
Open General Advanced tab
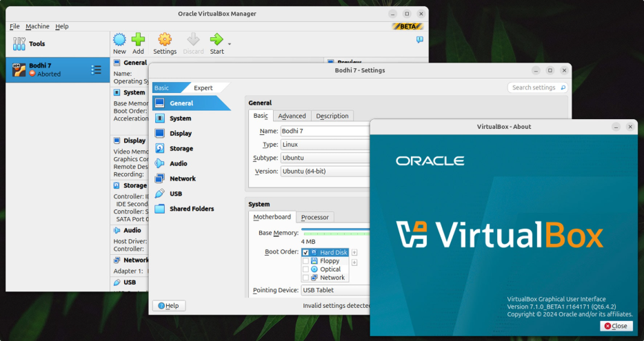(x=292, y=116)
